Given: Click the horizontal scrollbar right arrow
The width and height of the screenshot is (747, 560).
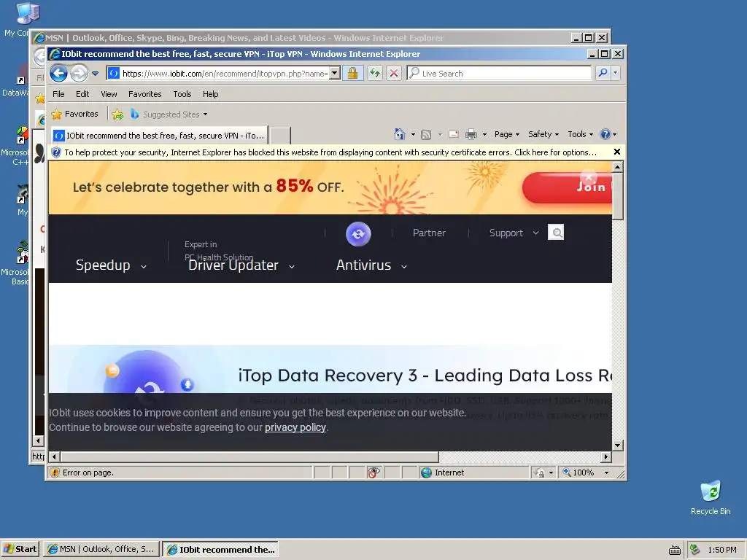Looking at the screenshot, I should coord(606,456).
